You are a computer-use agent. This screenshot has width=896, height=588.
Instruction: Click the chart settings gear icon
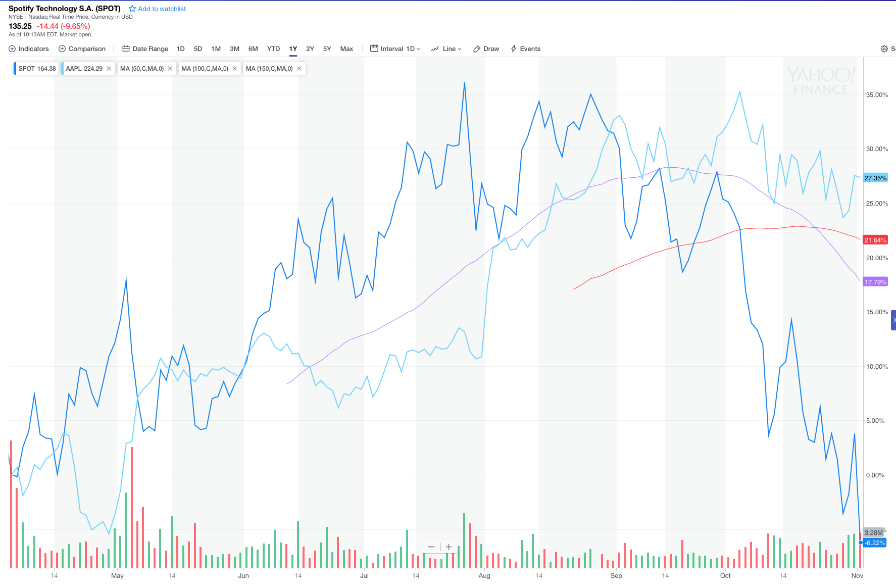(883, 48)
